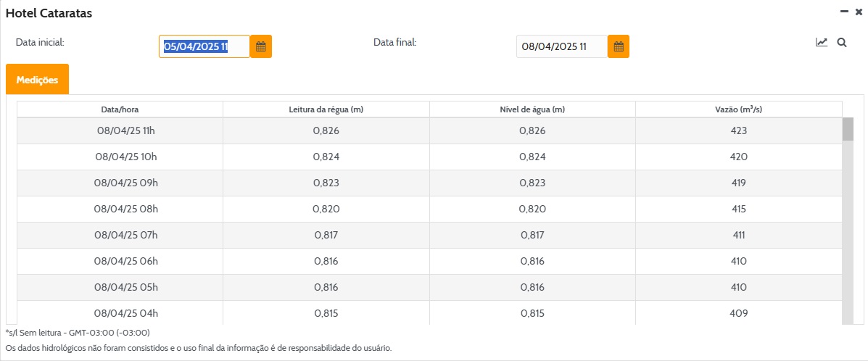This screenshot has width=868, height=361.
Task: Show the line chart view
Action: [822, 43]
